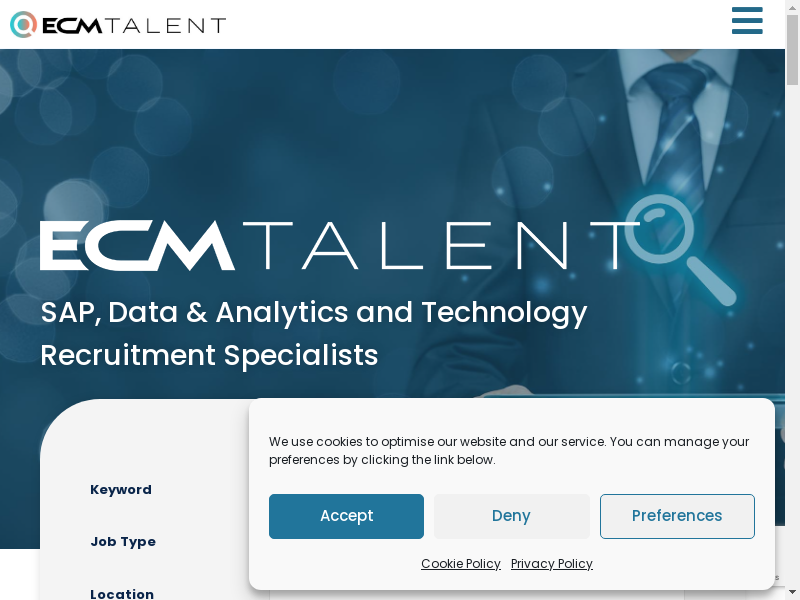This screenshot has width=800, height=600.
Task: Click the ECM Talent header wordmark text
Action: pyautogui.click(x=134, y=25)
